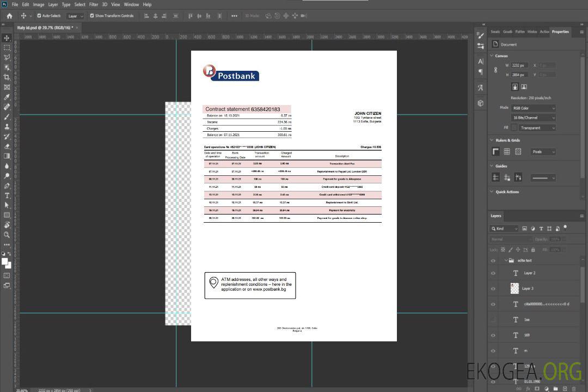The width and height of the screenshot is (588, 392).
Task: Select the Rectangular Marquee tool
Action: [7, 48]
